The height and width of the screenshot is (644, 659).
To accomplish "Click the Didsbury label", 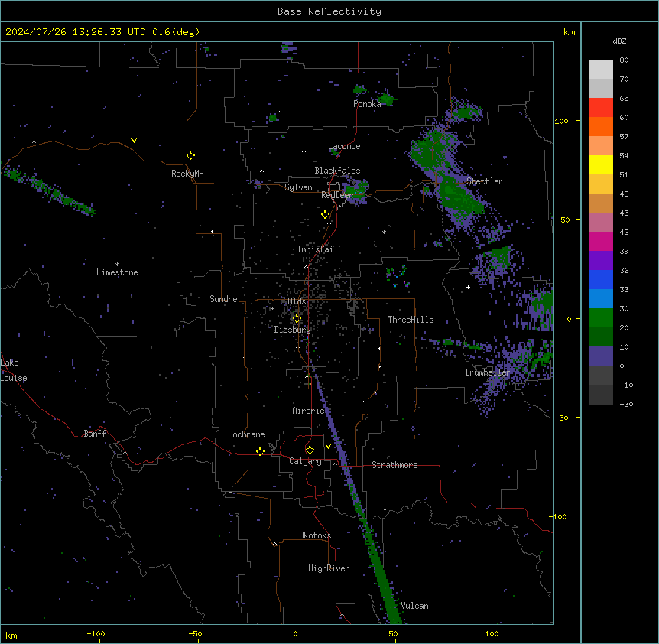I will [x=293, y=330].
